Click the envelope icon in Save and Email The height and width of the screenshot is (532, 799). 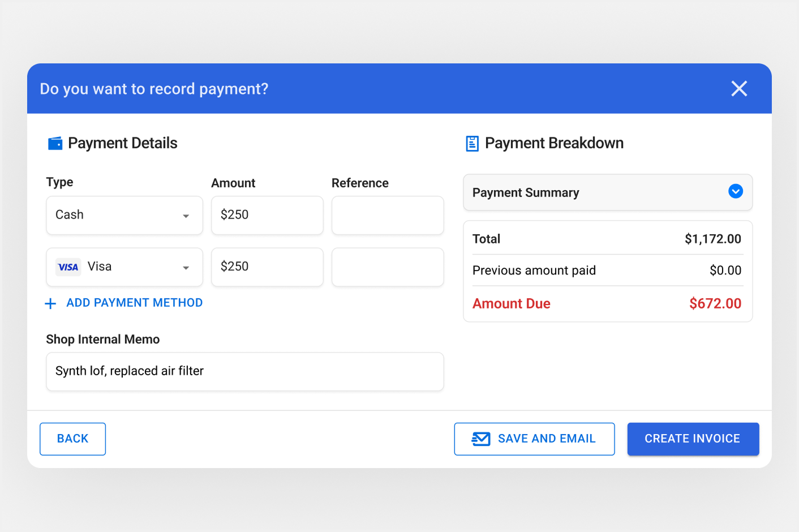click(x=481, y=439)
